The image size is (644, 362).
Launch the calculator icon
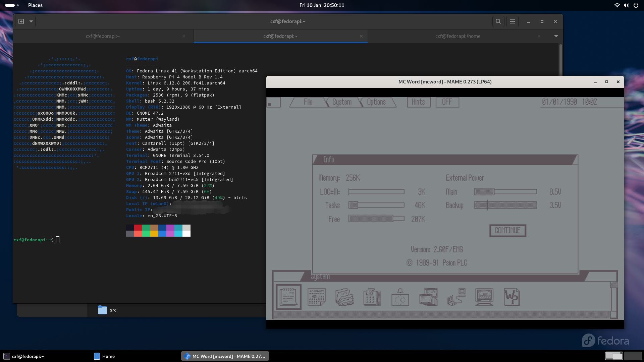372,297
